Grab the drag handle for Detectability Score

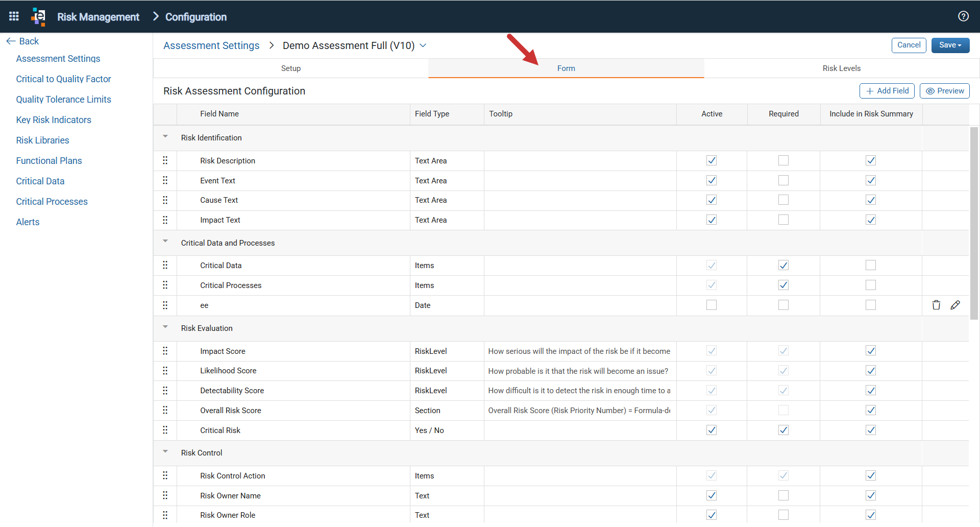tap(165, 391)
